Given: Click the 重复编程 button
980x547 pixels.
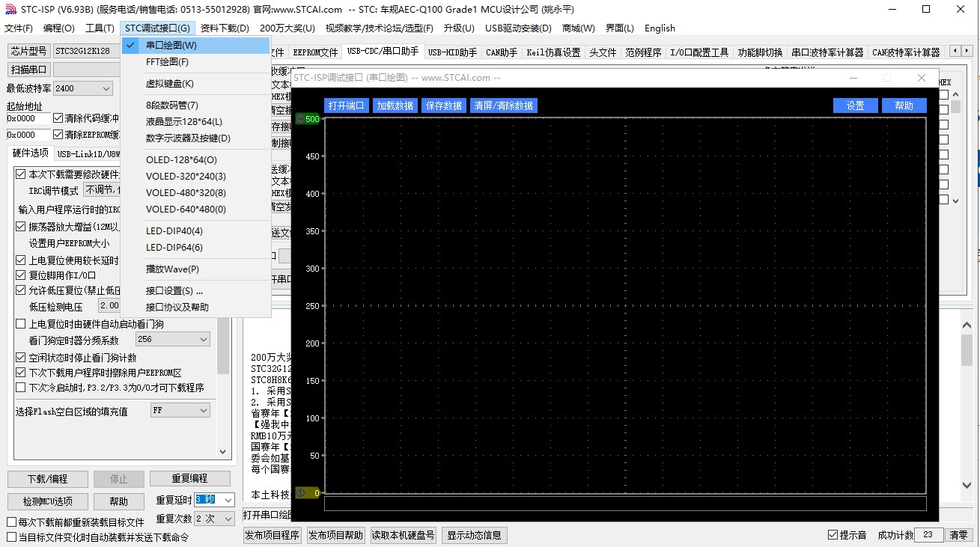Looking at the screenshot, I should pyautogui.click(x=189, y=479).
